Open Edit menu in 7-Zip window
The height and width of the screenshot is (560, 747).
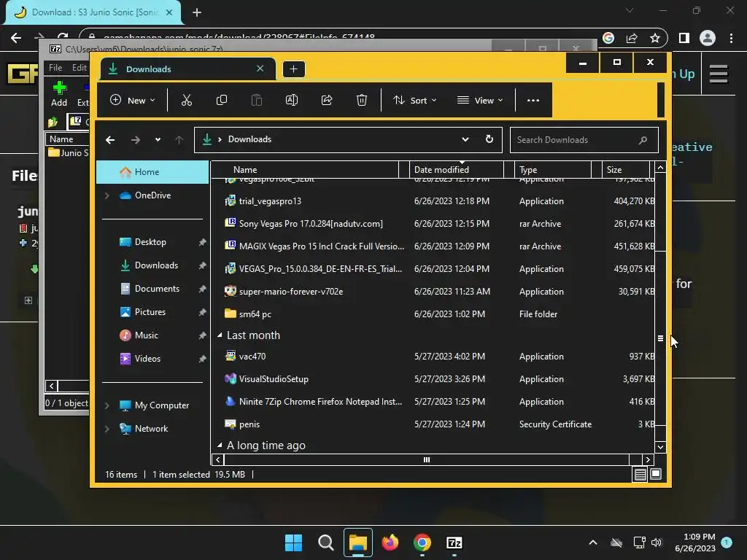(x=79, y=68)
